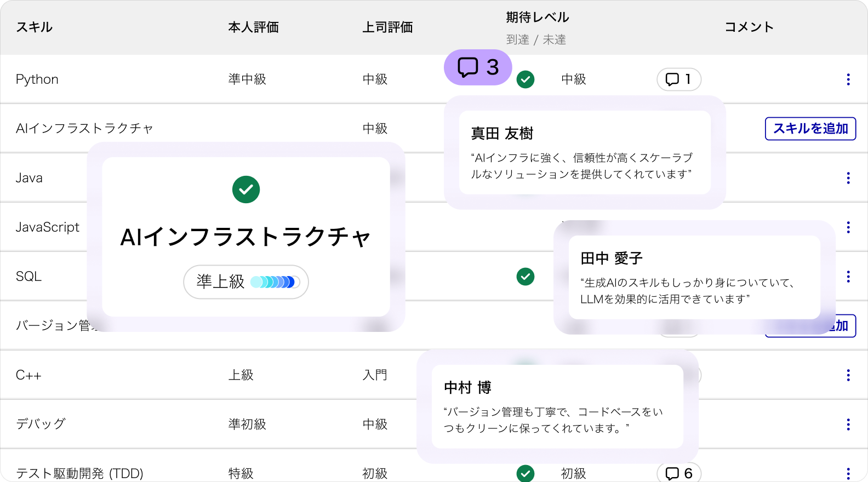Click the デバッグ row's three-dot menu icon
This screenshot has width=868, height=482.
tap(848, 424)
